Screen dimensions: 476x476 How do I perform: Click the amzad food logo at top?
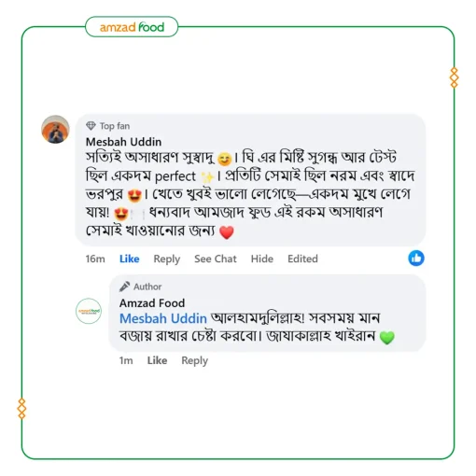coord(132,27)
